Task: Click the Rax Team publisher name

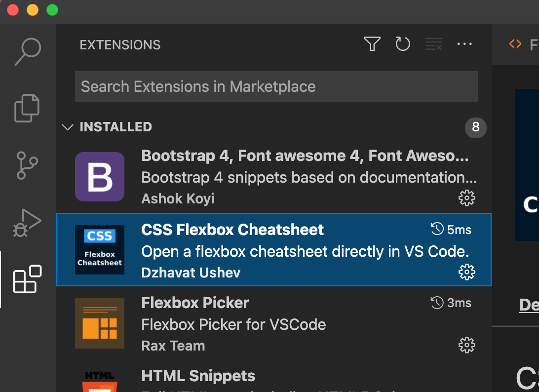Action: (173, 346)
